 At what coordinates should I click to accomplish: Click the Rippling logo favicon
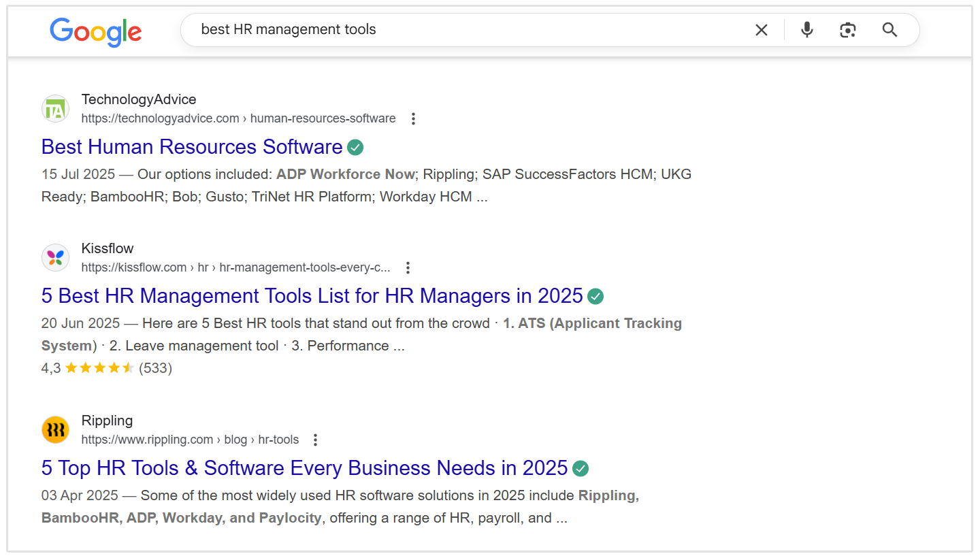tap(55, 429)
